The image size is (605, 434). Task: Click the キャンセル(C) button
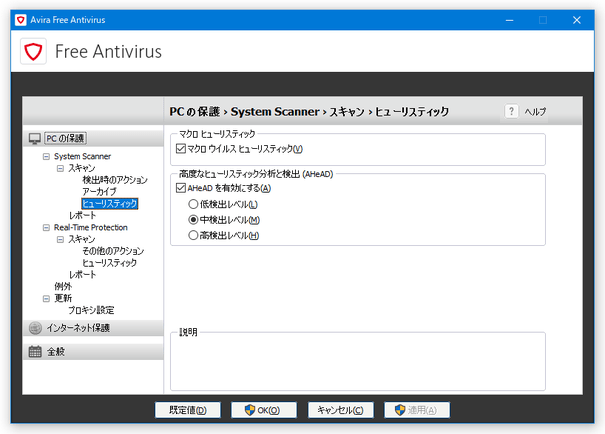click(340, 410)
